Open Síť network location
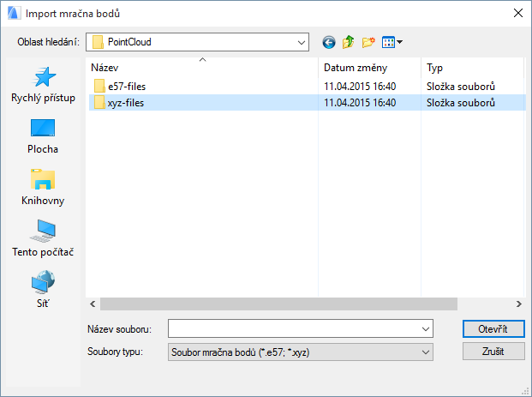The height and width of the screenshot is (397, 532). pos(43,289)
